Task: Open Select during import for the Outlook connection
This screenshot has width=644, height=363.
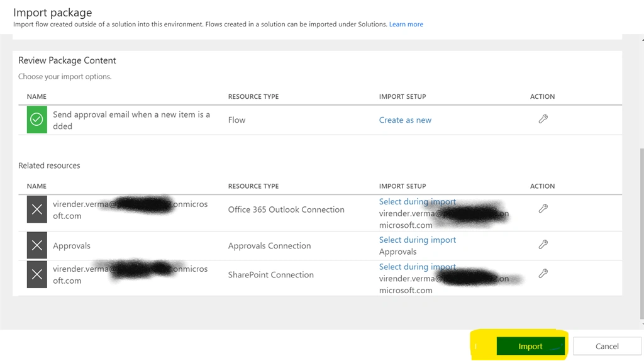Action: (418, 201)
